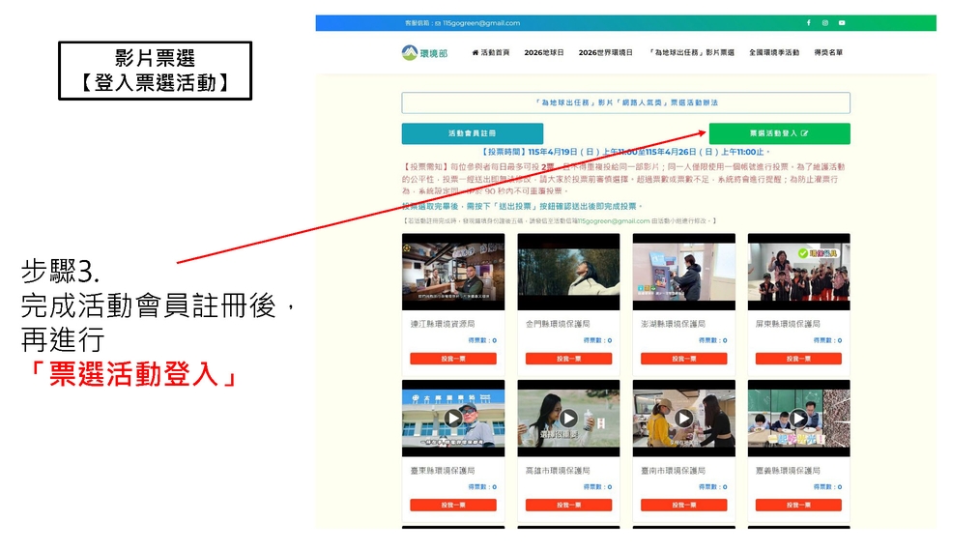Start the 嘉義縣環境保護局 video
Viewport: 980px width, 551px height.
click(x=798, y=418)
